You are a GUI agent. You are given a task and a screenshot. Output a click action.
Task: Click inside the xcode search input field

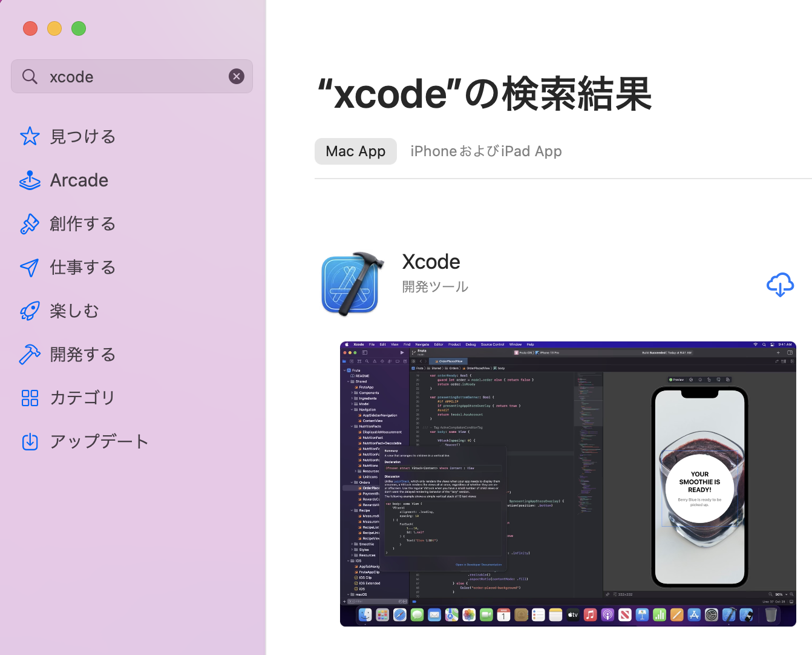point(133,77)
